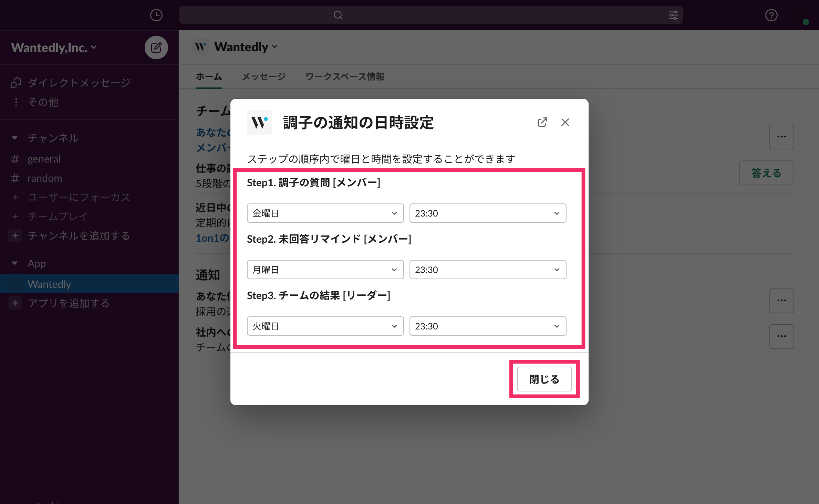Open Step1 time dropdown 23:30
The height and width of the screenshot is (504, 819).
point(487,213)
